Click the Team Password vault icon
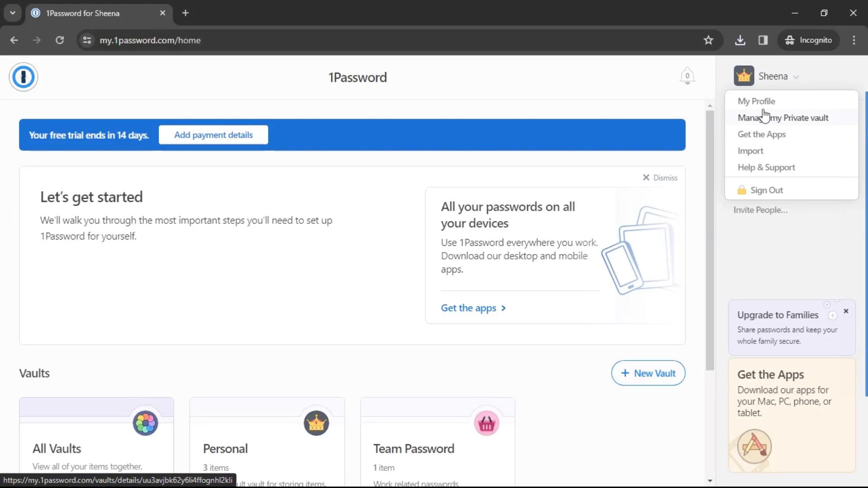 [x=487, y=423]
